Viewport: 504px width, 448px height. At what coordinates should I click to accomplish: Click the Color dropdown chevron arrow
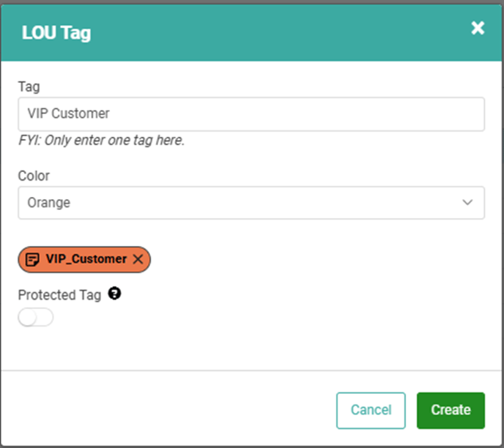tap(467, 202)
